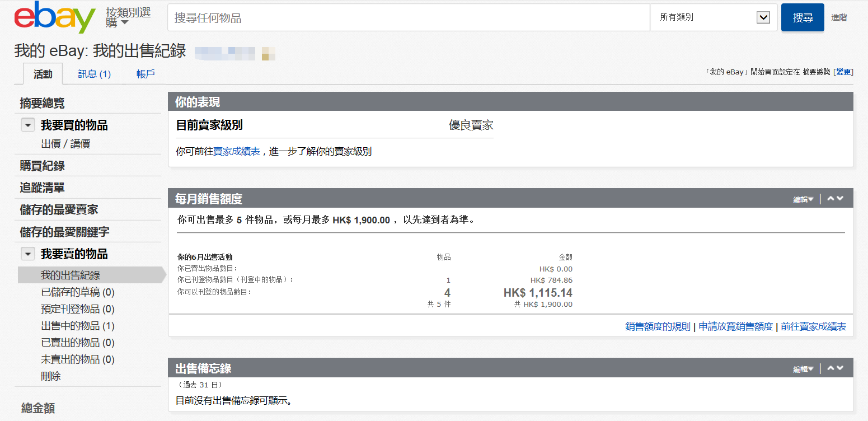Screen dimensions: 868x421
Task: Open the 編輯 dropdown on the 每月銷售額度 panel
Action: pos(803,198)
